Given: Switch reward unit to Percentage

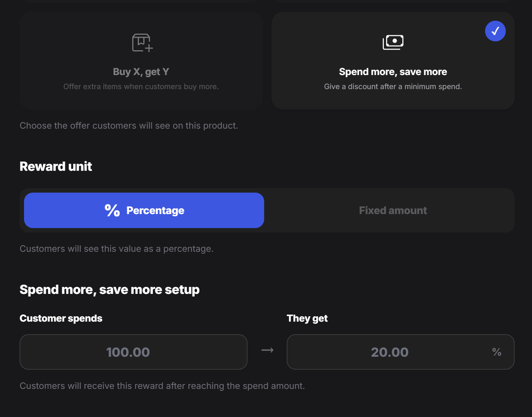Looking at the screenshot, I should pos(144,210).
